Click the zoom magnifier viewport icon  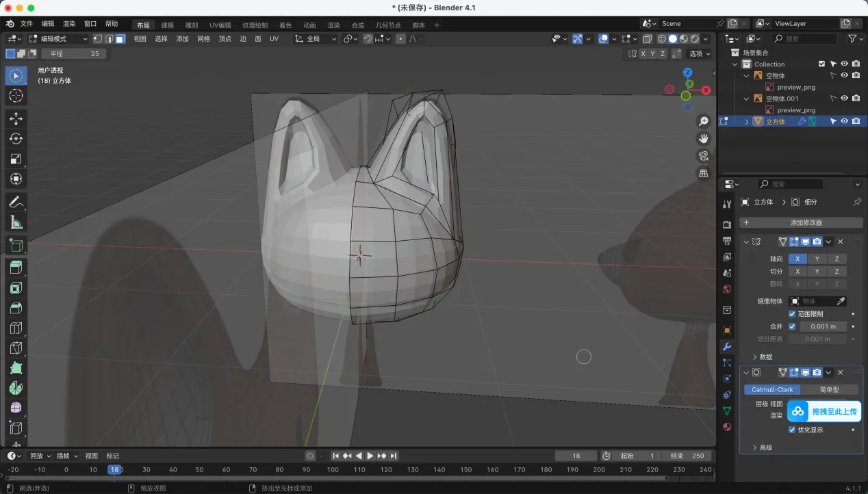(703, 121)
